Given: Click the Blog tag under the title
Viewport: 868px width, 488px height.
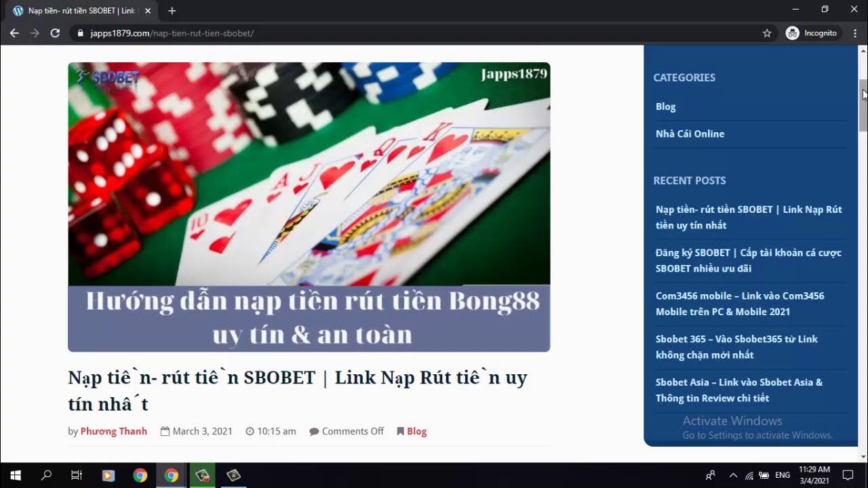Looking at the screenshot, I should click(x=416, y=431).
